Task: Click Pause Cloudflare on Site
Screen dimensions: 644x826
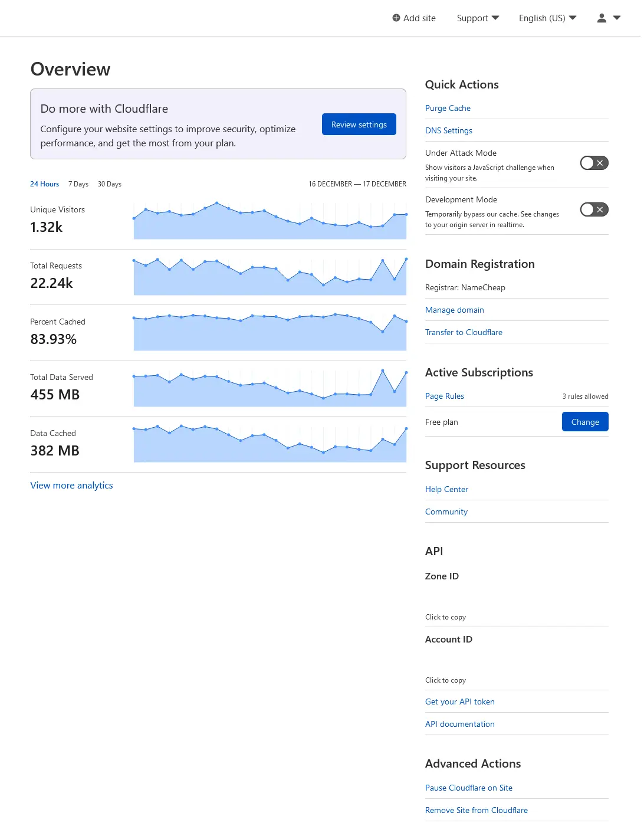Action: [468, 788]
